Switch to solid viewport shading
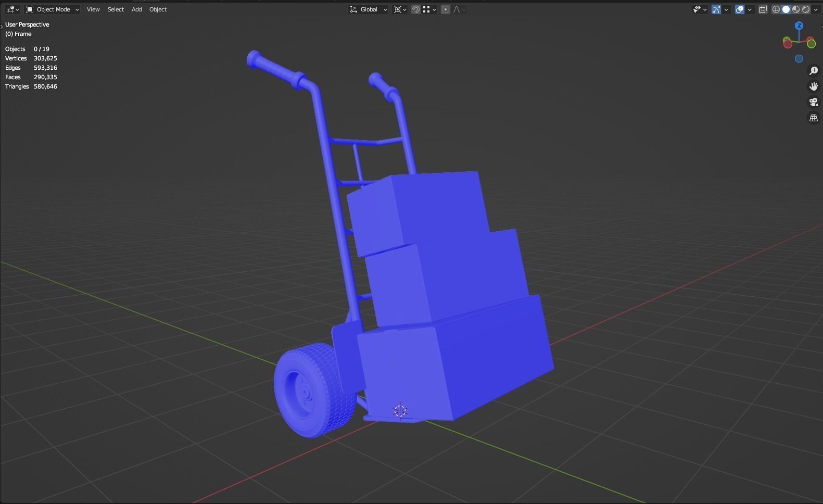Screen dimensions: 823x504 point(786,9)
